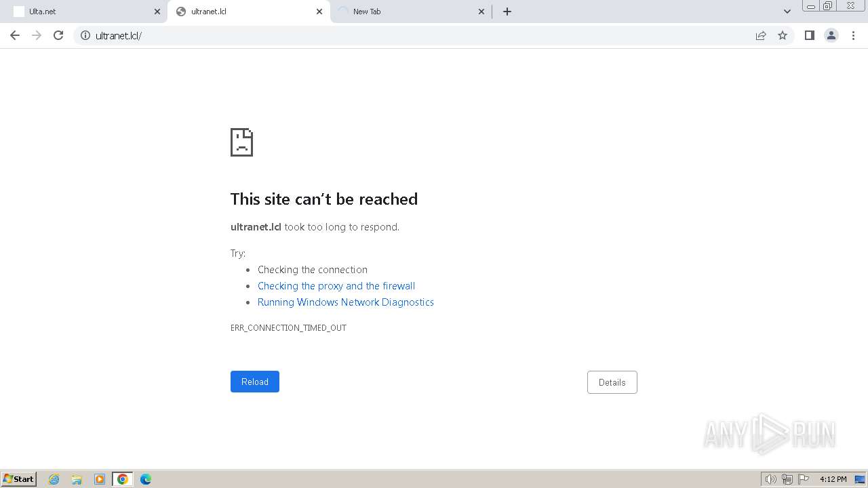The height and width of the screenshot is (488, 868).
Task: View site information icon in address bar
Action: [x=85, y=35]
